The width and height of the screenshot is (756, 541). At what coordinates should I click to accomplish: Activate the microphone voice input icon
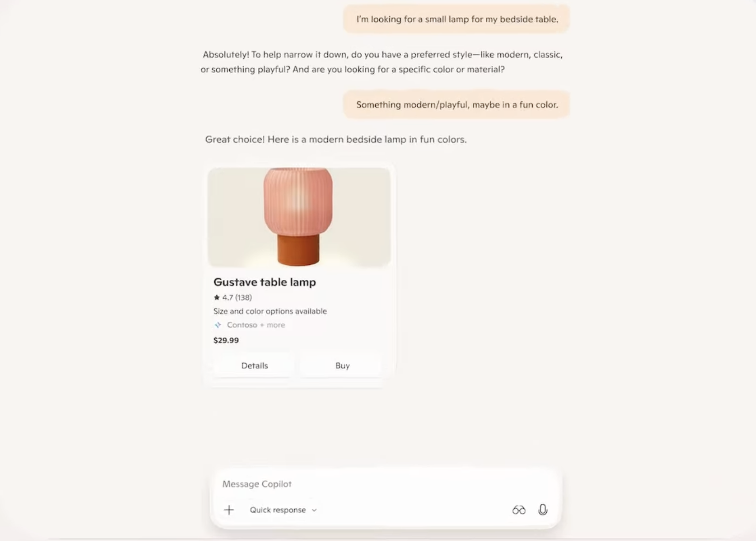click(543, 510)
